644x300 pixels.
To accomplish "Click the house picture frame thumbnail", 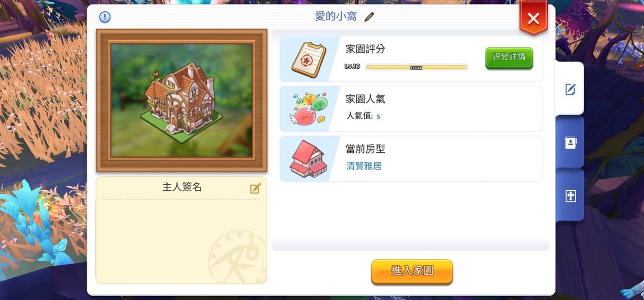I will tap(181, 101).
